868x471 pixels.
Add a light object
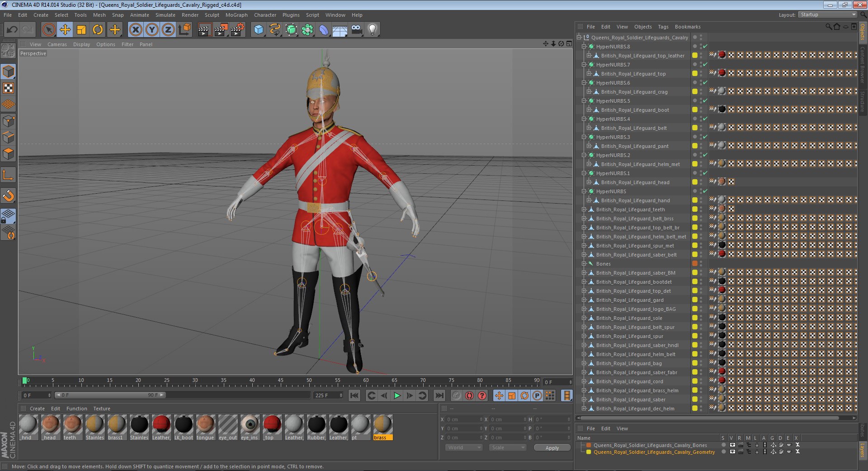pyautogui.click(x=373, y=30)
